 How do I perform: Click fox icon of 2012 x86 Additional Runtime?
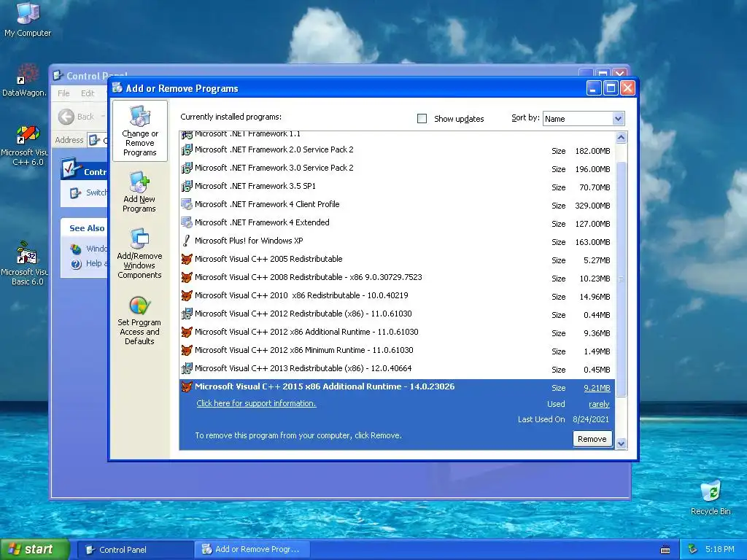187,332
